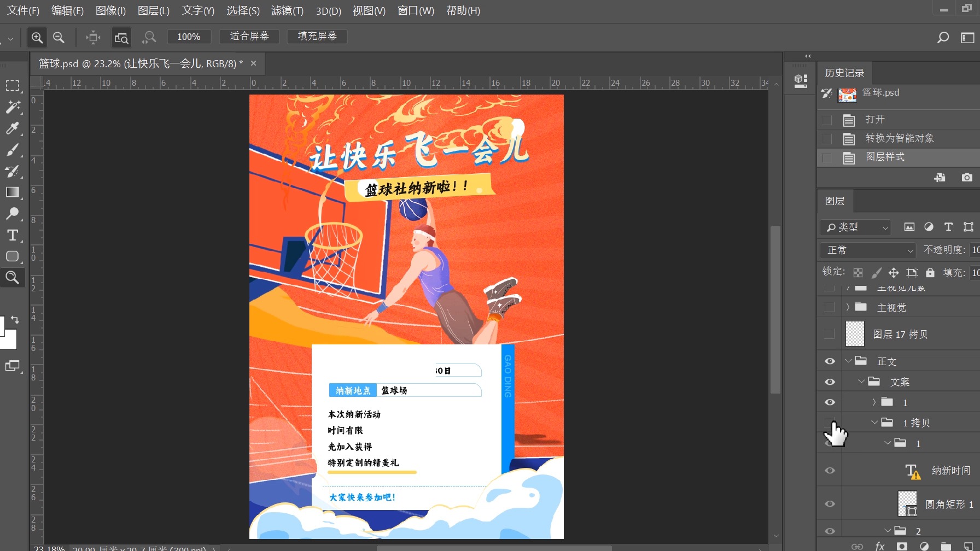Add a layer mask to the selected layer

click(x=902, y=545)
